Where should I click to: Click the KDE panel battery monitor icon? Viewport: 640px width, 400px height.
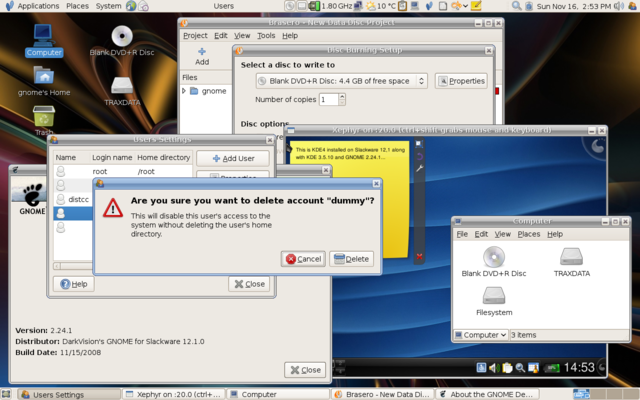click(551, 368)
